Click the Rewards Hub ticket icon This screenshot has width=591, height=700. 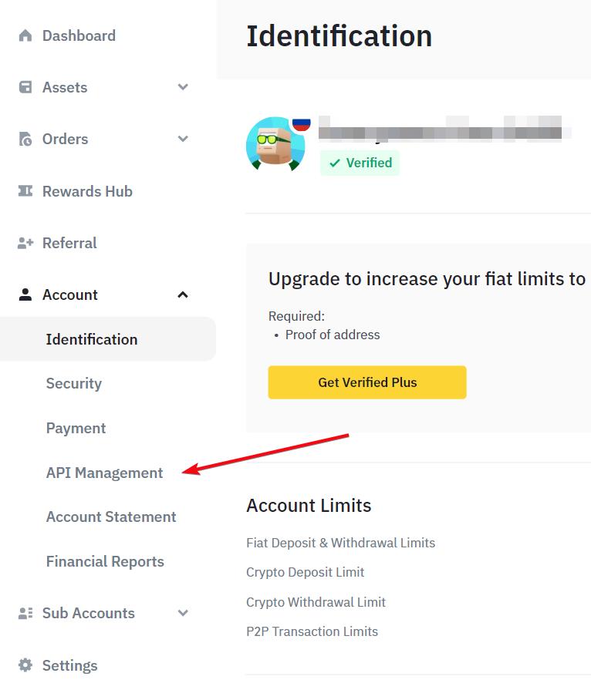pyautogui.click(x=25, y=191)
